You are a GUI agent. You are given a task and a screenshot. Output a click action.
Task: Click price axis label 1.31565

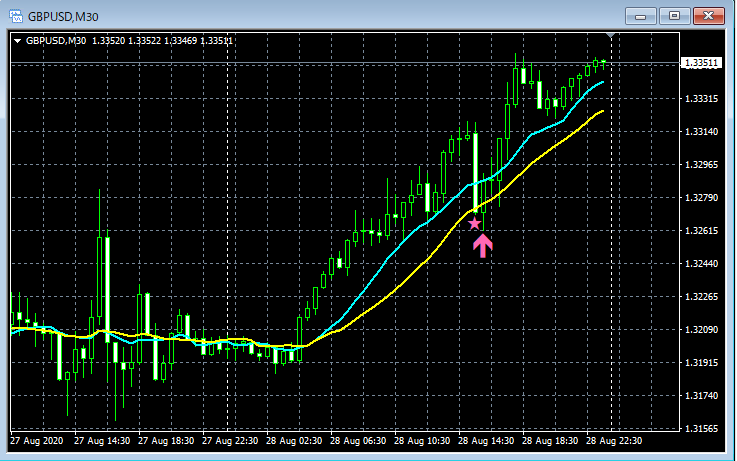click(701, 429)
